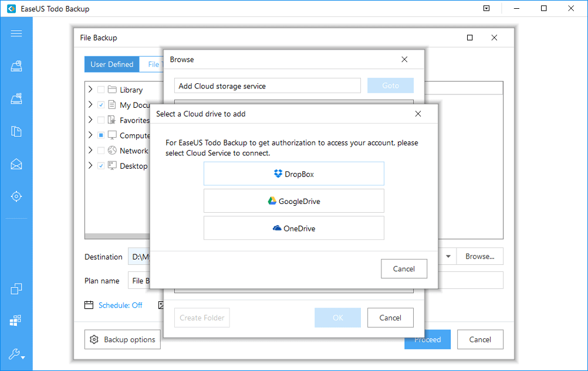Check the Network checkbox
The width and height of the screenshot is (588, 371).
(101, 151)
